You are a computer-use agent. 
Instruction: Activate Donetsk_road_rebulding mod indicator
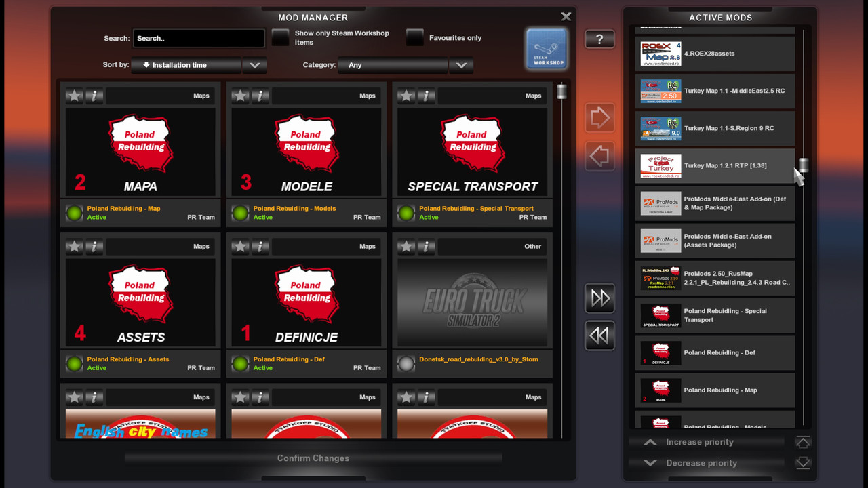[406, 364]
